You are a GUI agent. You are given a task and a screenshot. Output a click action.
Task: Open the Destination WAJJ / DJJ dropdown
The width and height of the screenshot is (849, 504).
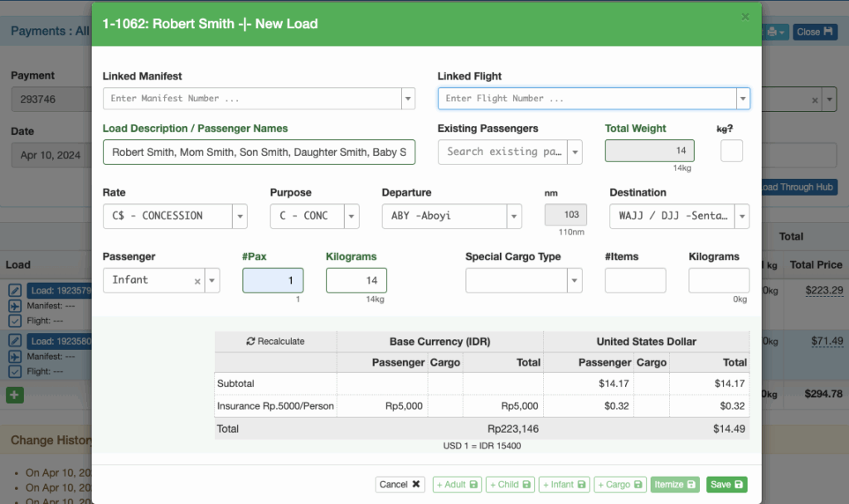coord(741,216)
